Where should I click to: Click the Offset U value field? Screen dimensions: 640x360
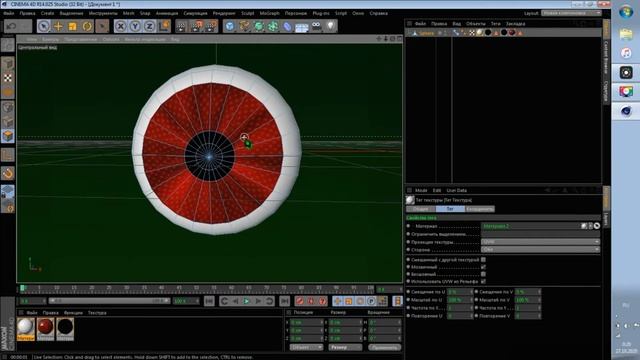(460, 292)
